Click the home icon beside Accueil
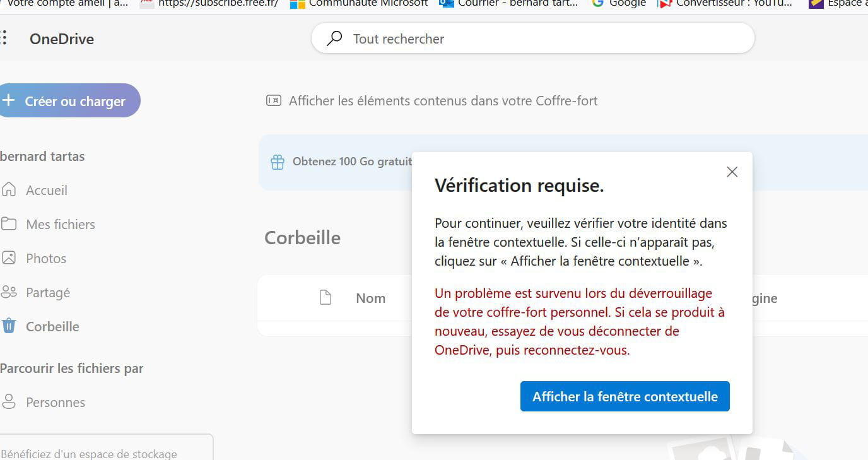The image size is (868, 460). 9,189
